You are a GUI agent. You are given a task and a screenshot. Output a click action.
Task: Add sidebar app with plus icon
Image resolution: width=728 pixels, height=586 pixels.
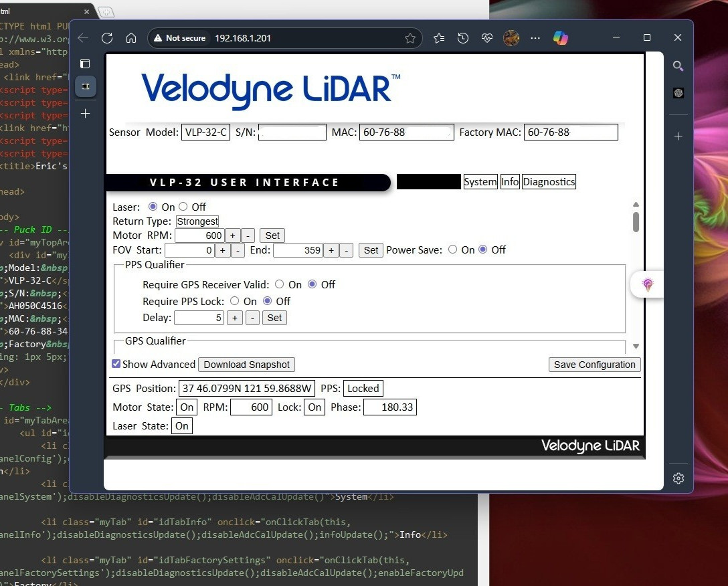[678, 136]
